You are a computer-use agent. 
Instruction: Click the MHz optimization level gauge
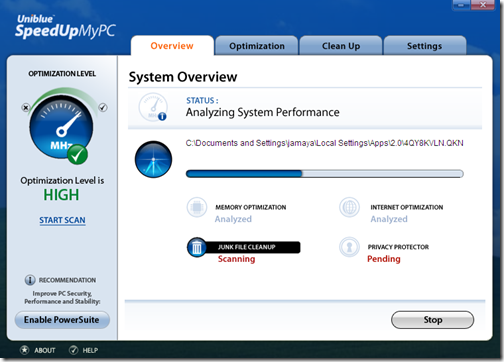tap(61, 127)
